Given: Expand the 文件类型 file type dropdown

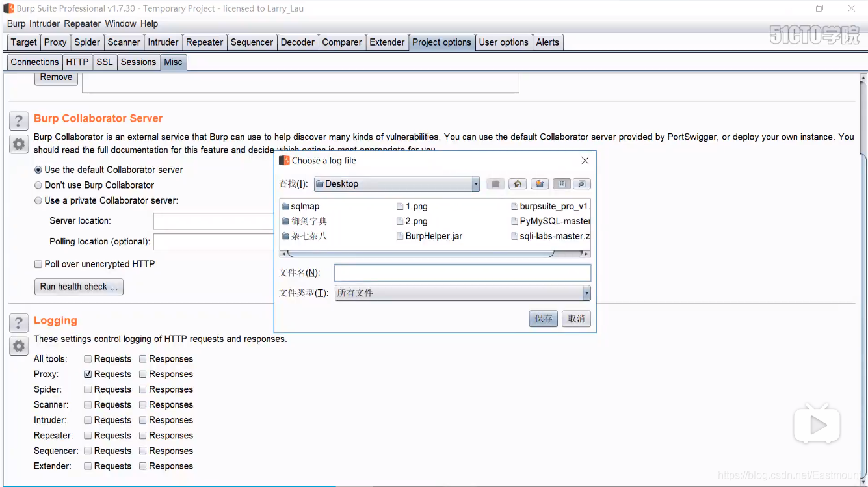Looking at the screenshot, I should (x=586, y=293).
